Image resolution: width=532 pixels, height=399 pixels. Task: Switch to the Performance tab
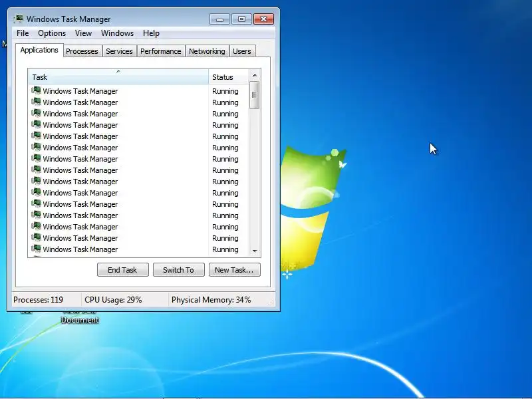point(161,51)
